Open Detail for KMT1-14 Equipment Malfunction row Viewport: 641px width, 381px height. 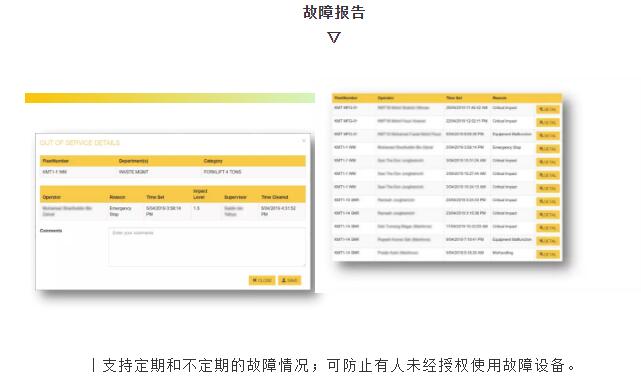[547, 241]
